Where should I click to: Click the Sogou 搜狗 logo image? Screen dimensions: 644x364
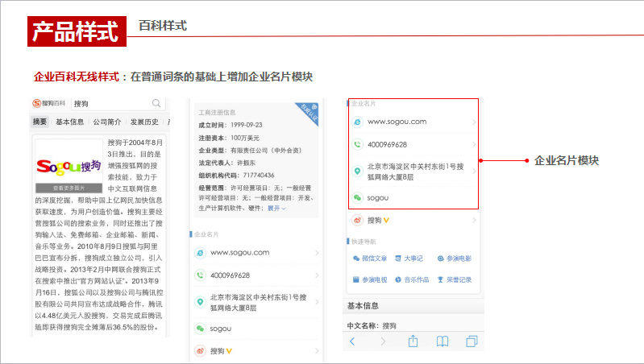click(x=69, y=166)
